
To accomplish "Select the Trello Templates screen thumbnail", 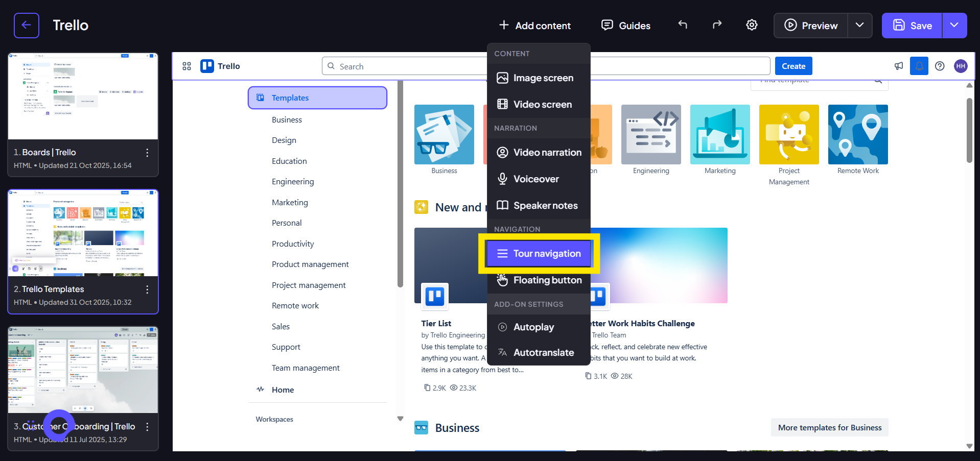I will (83, 233).
